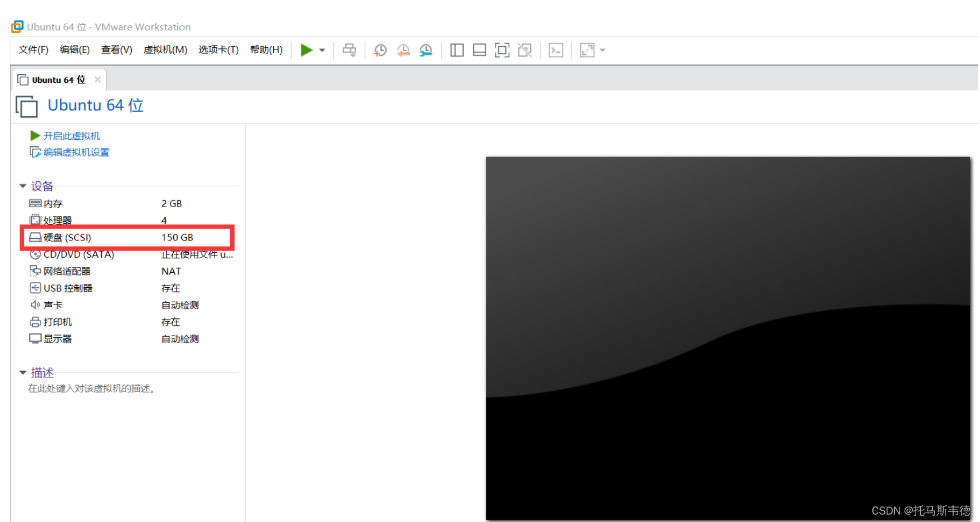Click the 2 GB memory value
The height and width of the screenshot is (522, 980).
[x=171, y=204]
